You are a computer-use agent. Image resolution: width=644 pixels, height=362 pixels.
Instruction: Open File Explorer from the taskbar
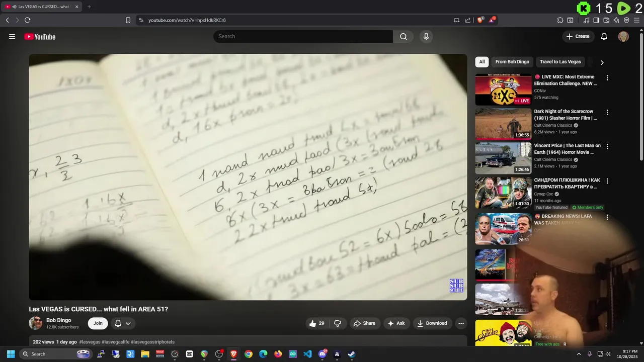145,354
